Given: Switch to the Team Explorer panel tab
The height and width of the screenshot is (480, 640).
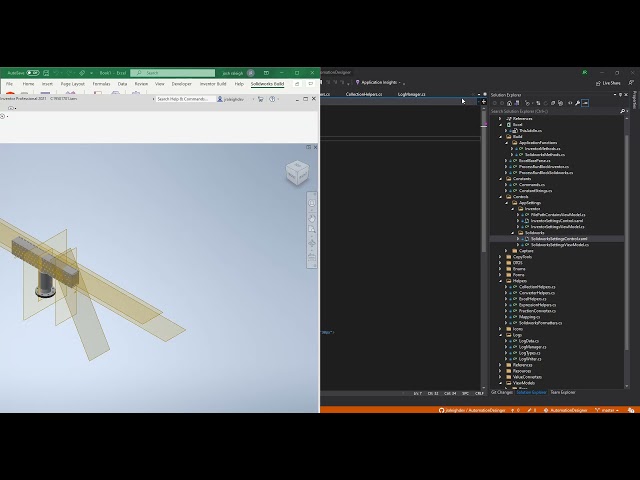Looking at the screenshot, I should [x=563, y=392].
